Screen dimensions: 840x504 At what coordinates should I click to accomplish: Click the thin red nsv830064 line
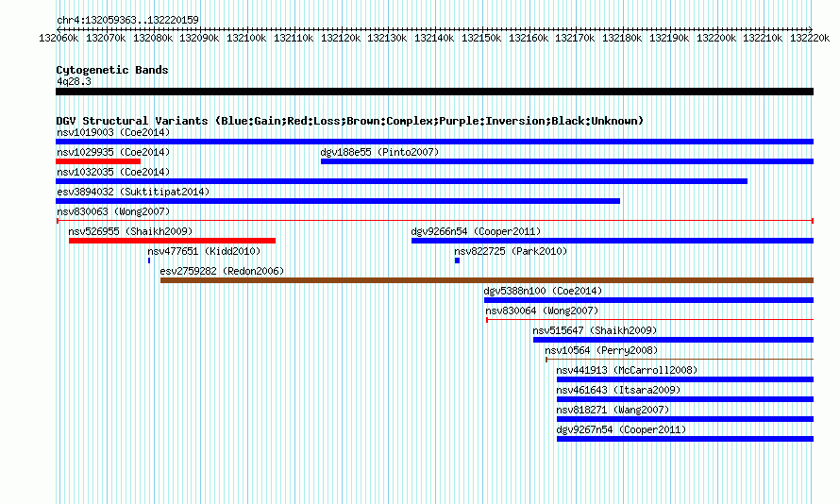(650, 320)
